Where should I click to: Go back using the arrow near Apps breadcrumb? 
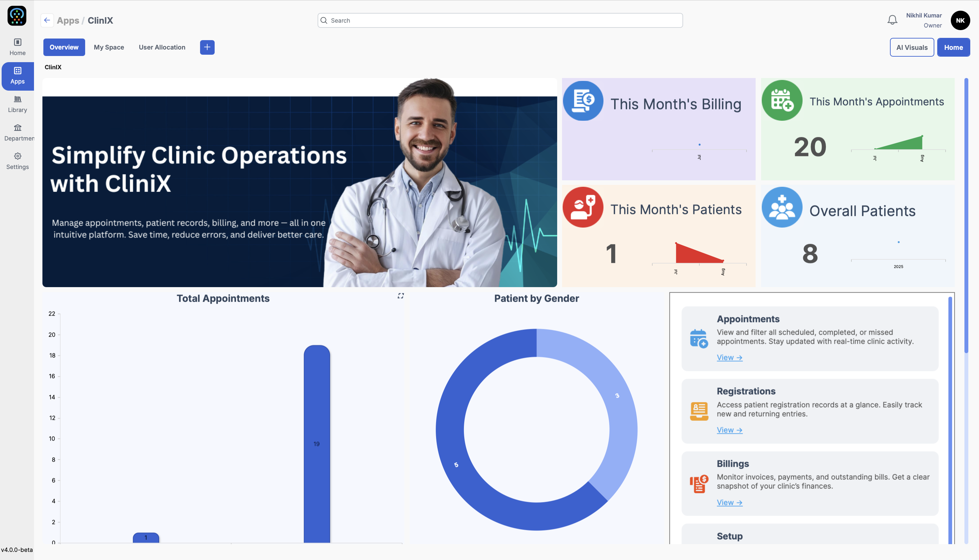point(47,20)
